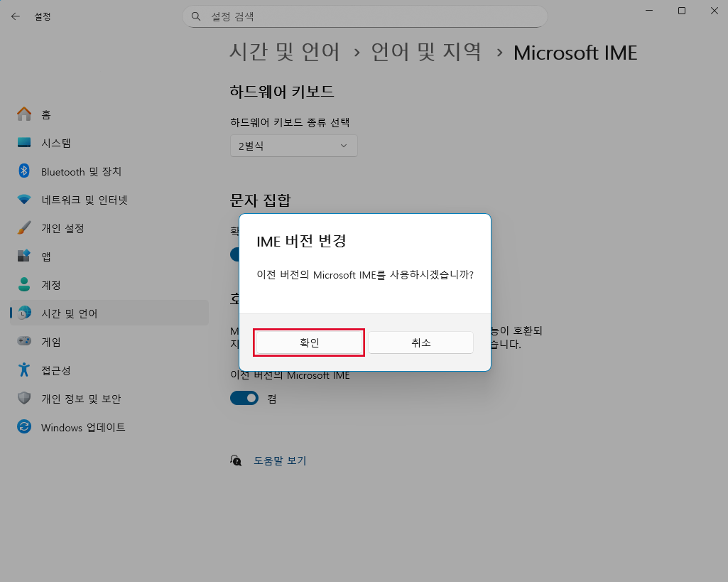Go back with the arrow icon

pos(16,17)
